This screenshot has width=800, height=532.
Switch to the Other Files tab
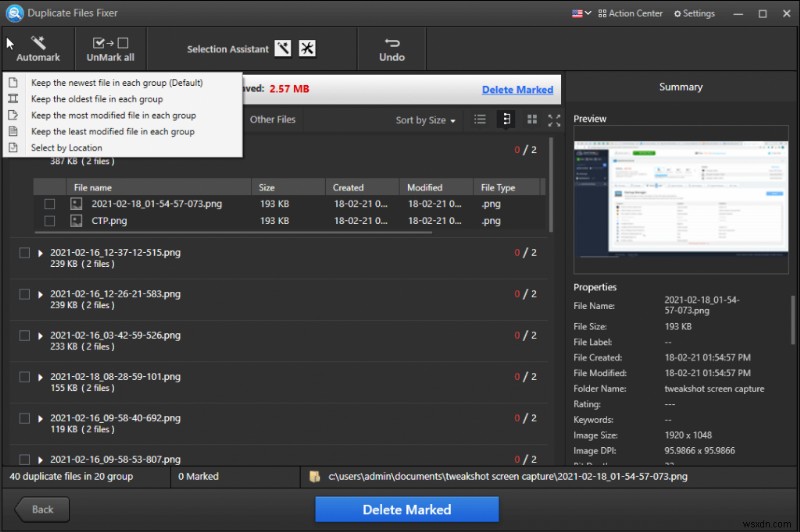coord(272,119)
